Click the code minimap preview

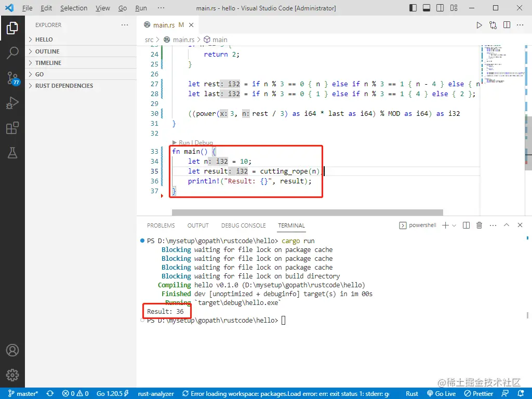tap(503, 64)
